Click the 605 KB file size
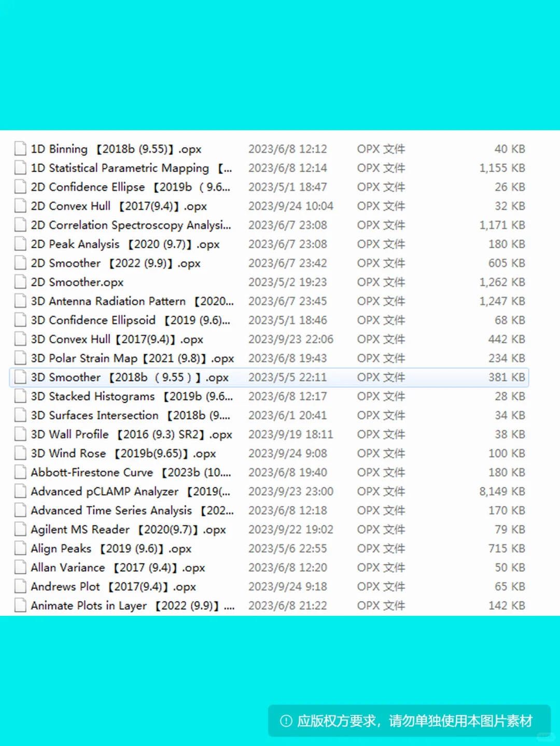This screenshot has height=746, width=560. (x=507, y=263)
